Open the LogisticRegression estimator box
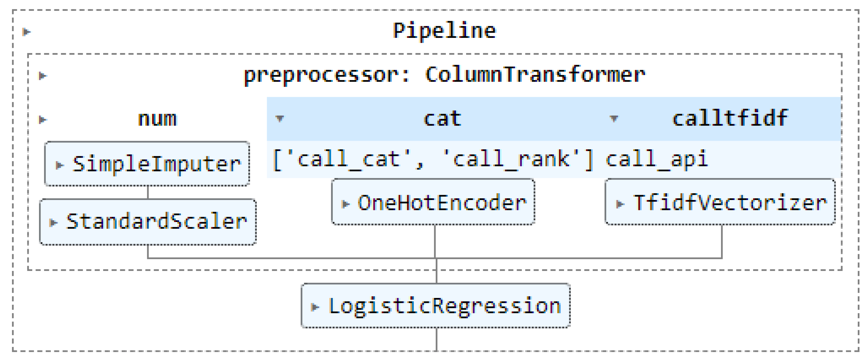This screenshot has width=868, height=361. (444, 306)
